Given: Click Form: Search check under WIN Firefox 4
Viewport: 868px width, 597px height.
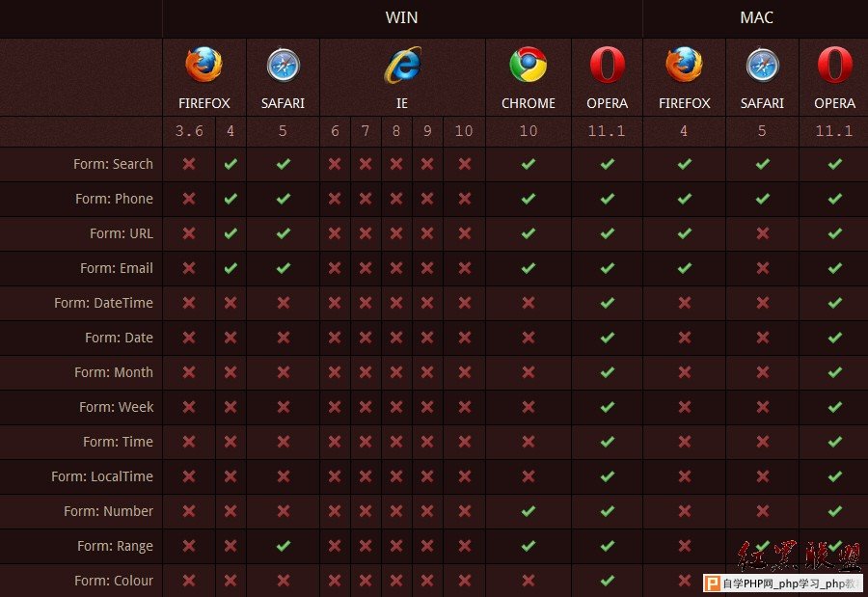Looking at the screenshot, I should pyautogui.click(x=231, y=164).
